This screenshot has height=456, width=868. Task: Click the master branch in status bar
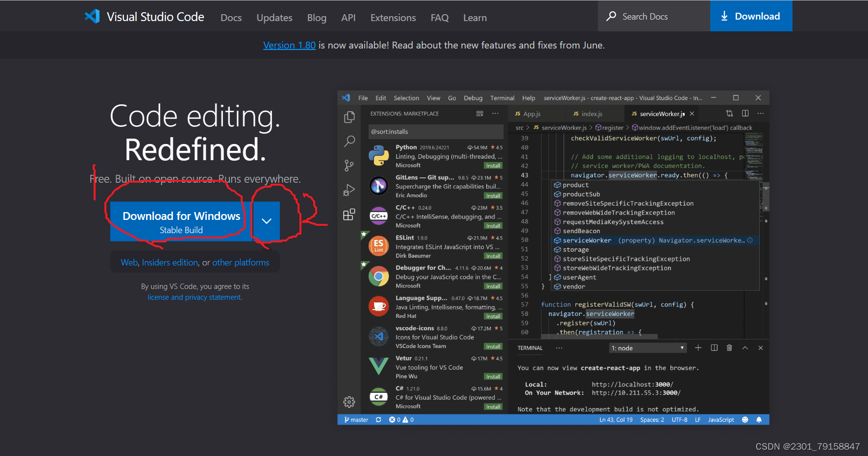(x=356, y=420)
